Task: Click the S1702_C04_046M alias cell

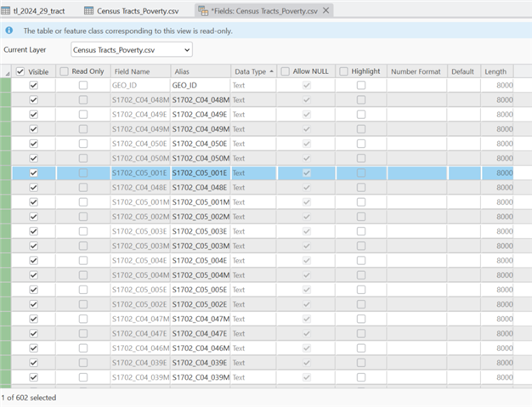Action: (201, 348)
